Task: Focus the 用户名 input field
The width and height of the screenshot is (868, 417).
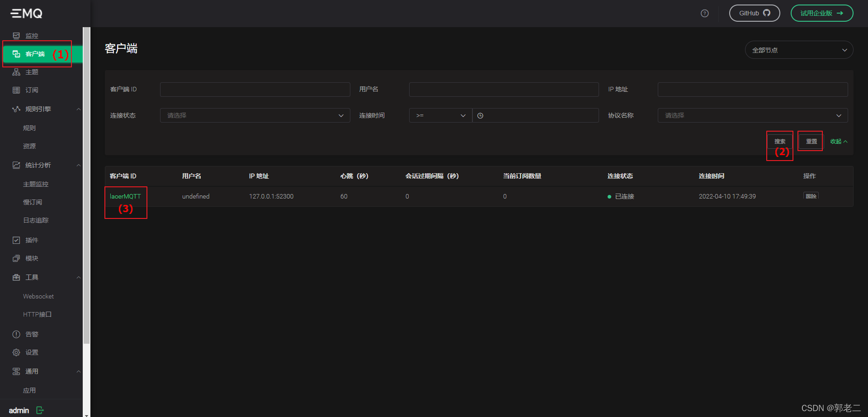Action: (x=504, y=89)
